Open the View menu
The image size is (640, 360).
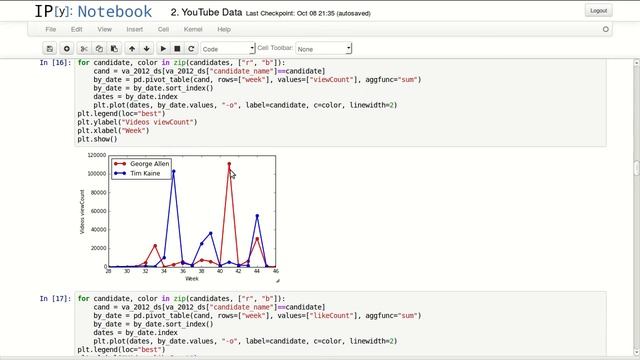click(104, 29)
